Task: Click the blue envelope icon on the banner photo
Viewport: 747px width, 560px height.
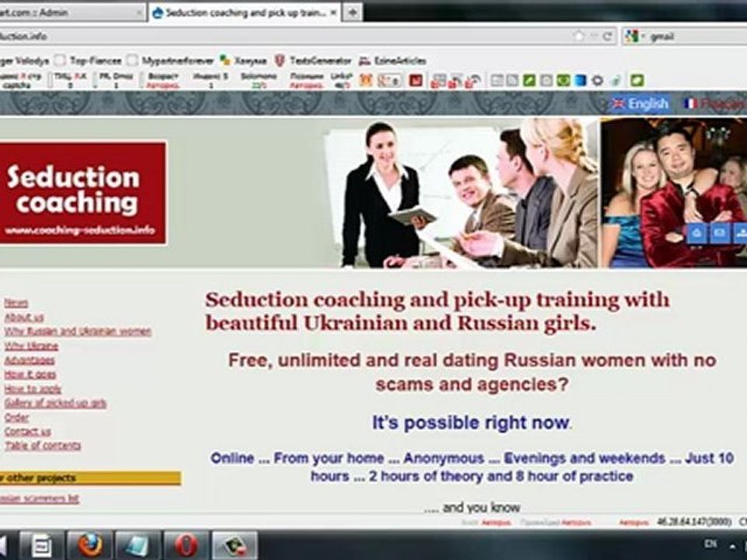Action: click(719, 233)
